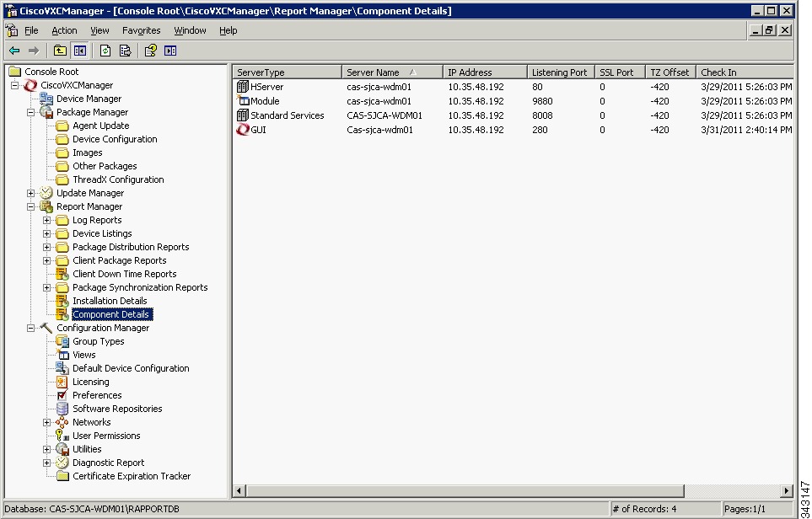Viewport: 812px width, 519px height.
Task: Click the Report Manager icon
Action: [x=46, y=206]
